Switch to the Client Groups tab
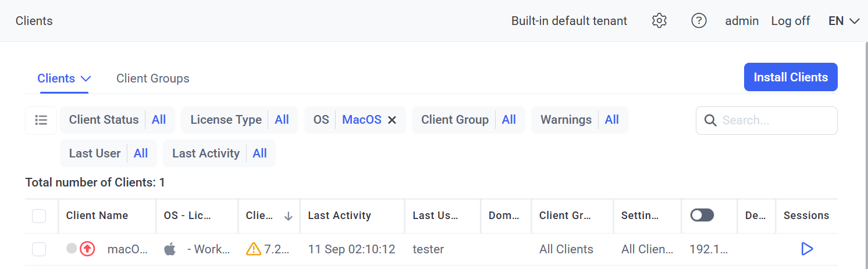868x269 pixels. pyautogui.click(x=152, y=78)
